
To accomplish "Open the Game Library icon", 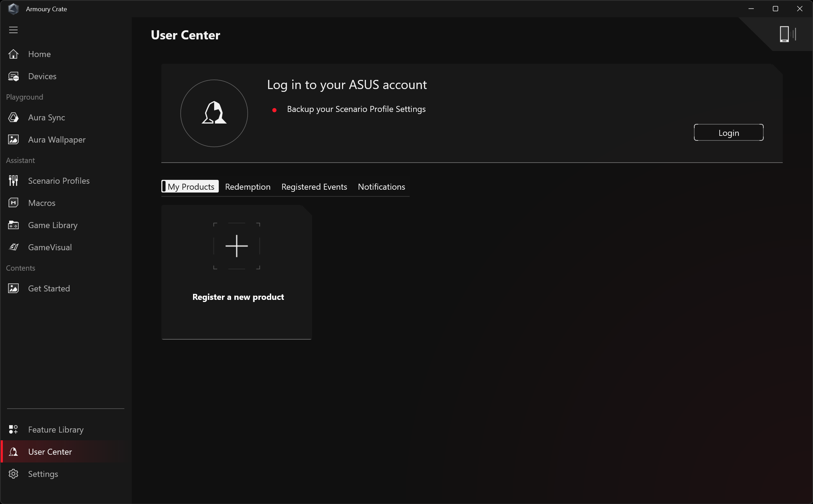I will [x=13, y=225].
